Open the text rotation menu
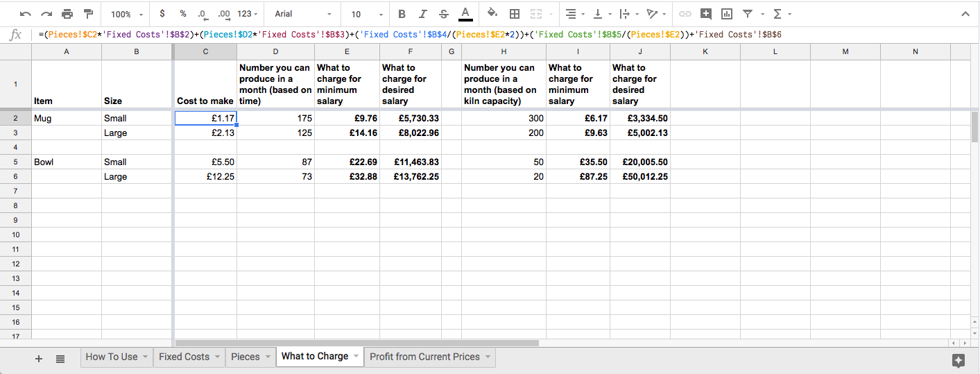Screen dimensions: 980x374 (x=655, y=14)
